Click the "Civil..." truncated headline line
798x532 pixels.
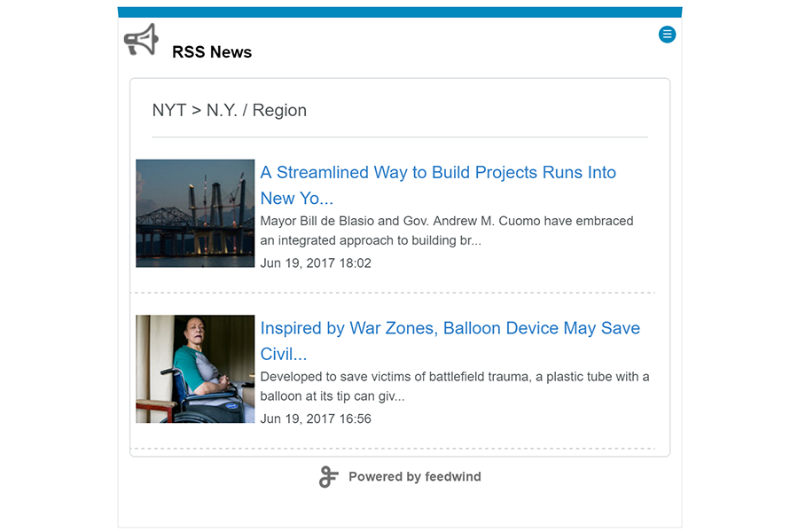coord(284,355)
